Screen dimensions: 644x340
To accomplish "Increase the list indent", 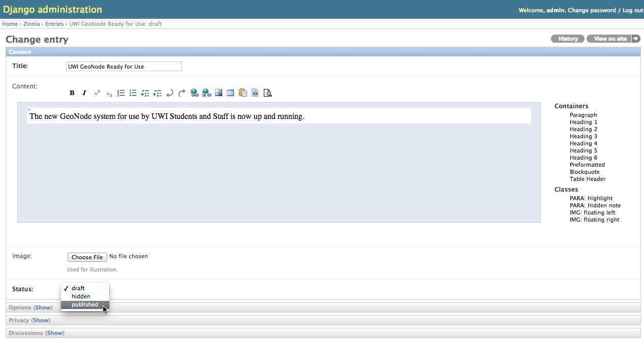I will (145, 93).
